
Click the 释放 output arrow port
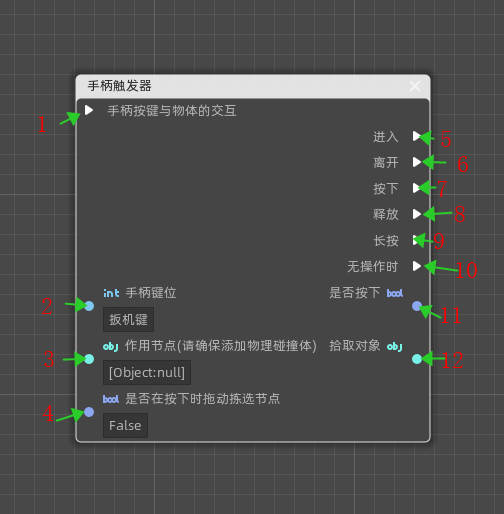(x=417, y=214)
